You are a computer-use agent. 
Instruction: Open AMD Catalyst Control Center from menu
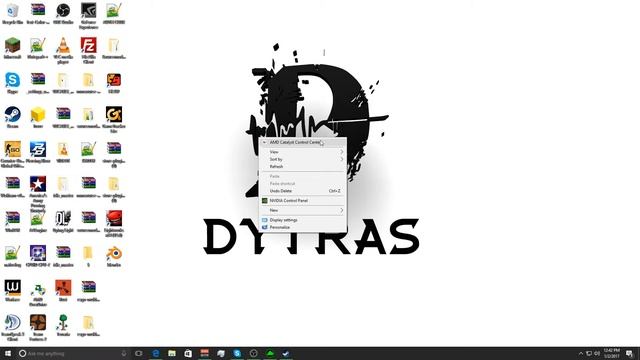(x=303, y=142)
